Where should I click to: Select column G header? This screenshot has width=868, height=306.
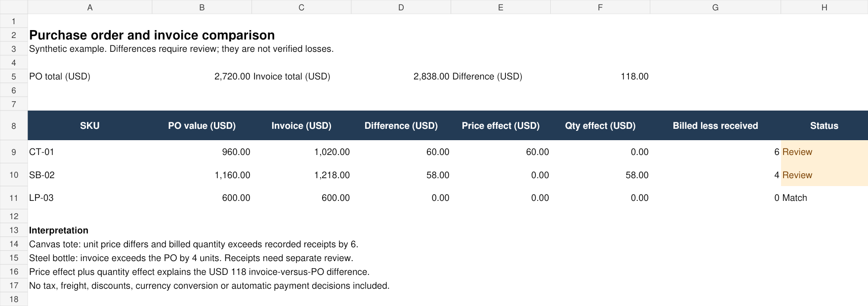[715, 7]
